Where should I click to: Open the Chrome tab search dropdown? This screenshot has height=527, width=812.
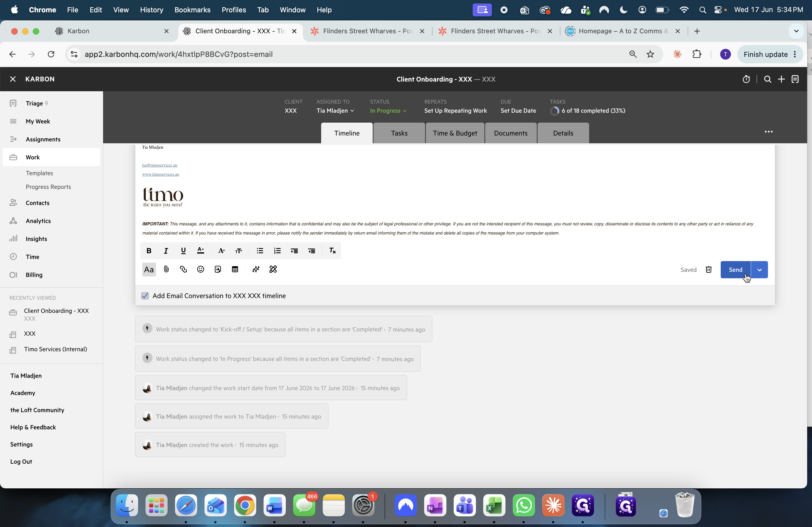coord(796,31)
